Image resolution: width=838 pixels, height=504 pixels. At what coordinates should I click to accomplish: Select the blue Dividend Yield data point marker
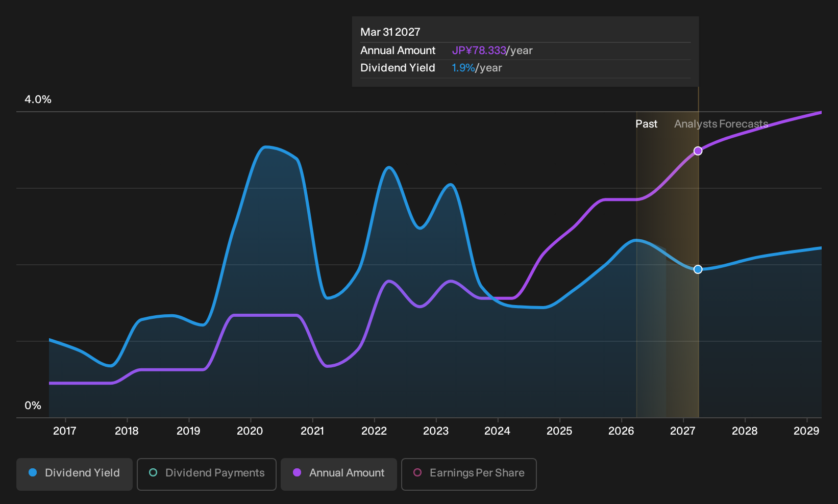pos(698,269)
